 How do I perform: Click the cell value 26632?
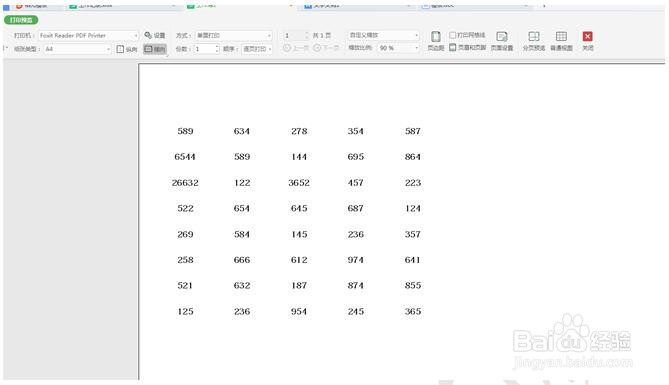point(185,183)
